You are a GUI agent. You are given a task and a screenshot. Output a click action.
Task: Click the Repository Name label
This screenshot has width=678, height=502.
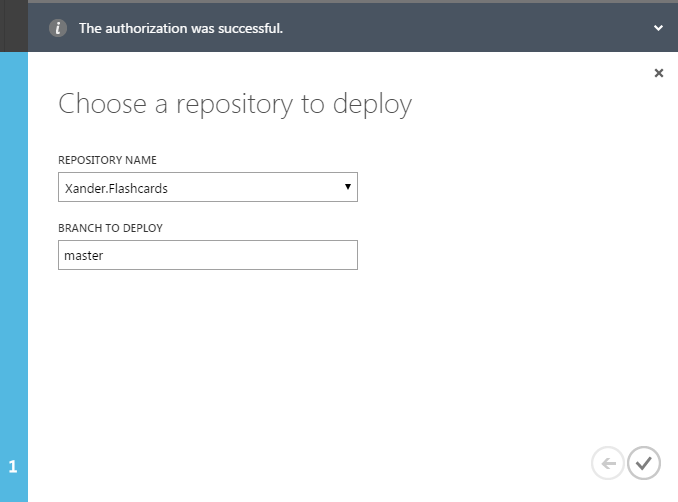[107, 160]
